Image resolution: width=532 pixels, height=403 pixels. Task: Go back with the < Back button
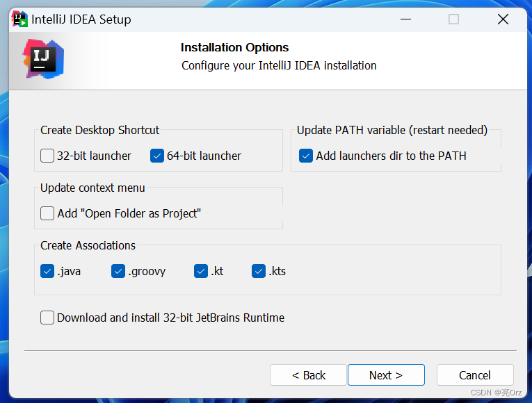308,375
